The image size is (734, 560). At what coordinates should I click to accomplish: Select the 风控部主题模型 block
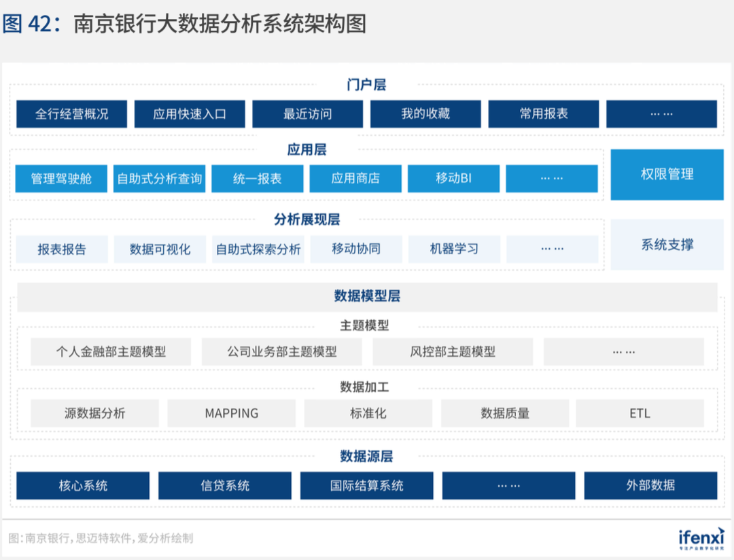click(453, 351)
